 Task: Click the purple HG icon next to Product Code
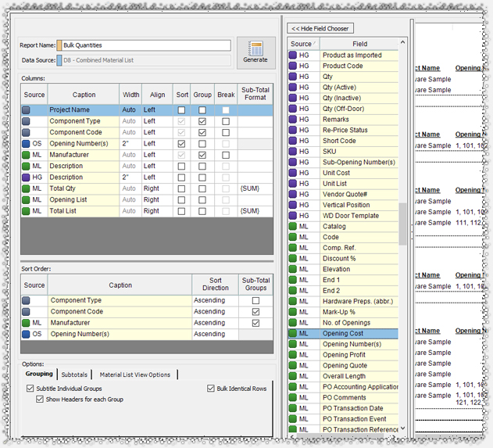(293, 66)
